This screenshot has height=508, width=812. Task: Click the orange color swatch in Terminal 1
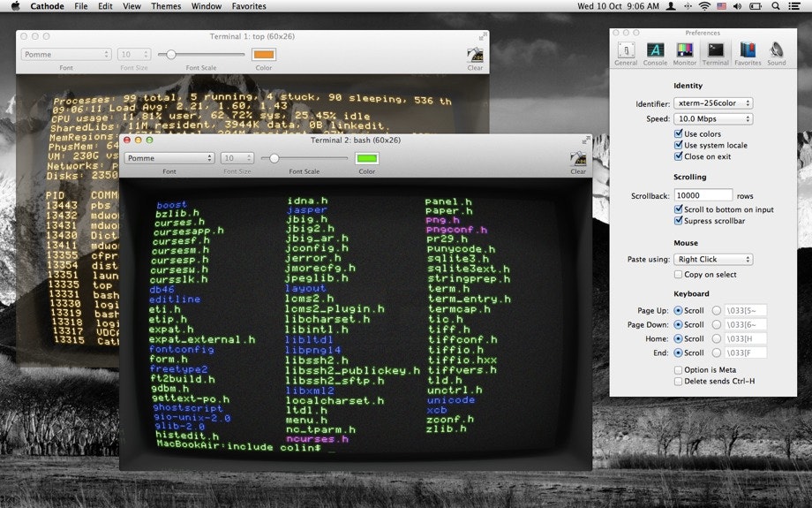click(x=264, y=55)
